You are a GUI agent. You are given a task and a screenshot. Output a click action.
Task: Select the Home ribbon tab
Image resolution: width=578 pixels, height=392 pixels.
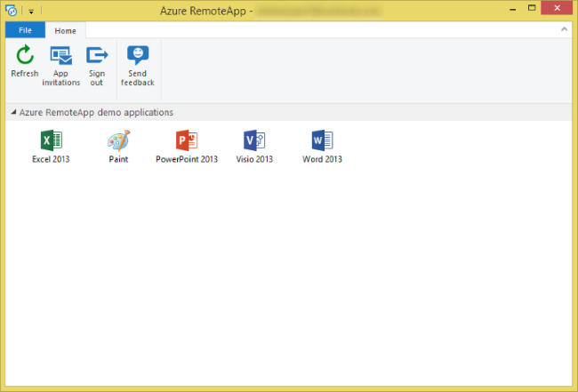[65, 30]
